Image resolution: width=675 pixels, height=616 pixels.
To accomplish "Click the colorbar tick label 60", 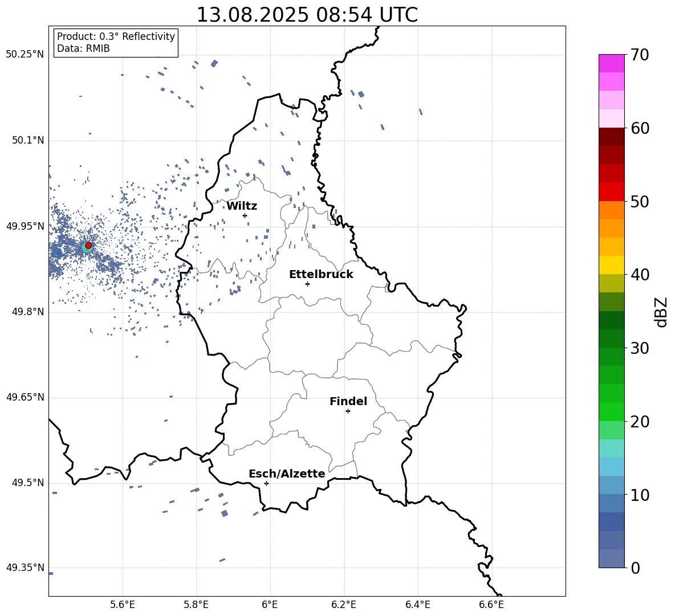I will [x=640, y=128].
